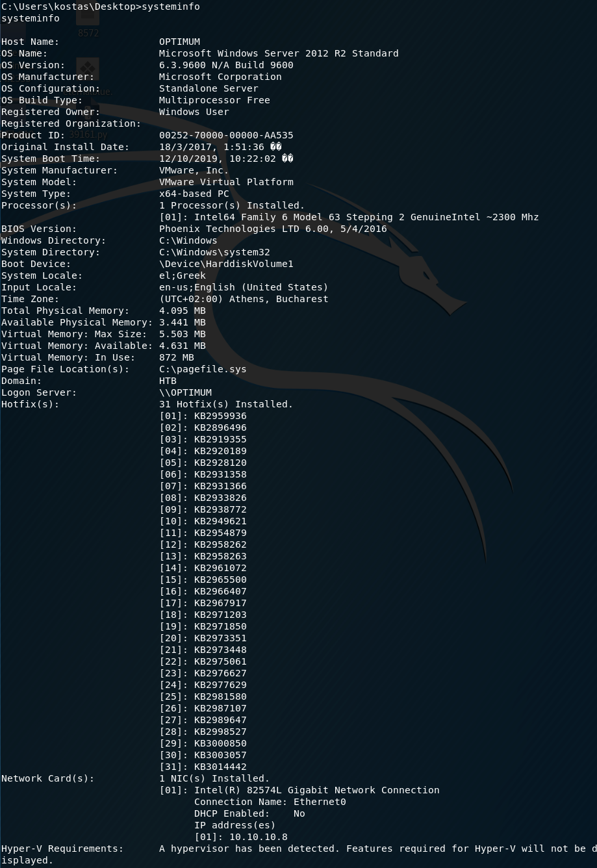This screenshot has height=868, width=597.
Task: Click the Athens, Bucharest time zone value
Action: pyautogui.click(x=244, y=299)
